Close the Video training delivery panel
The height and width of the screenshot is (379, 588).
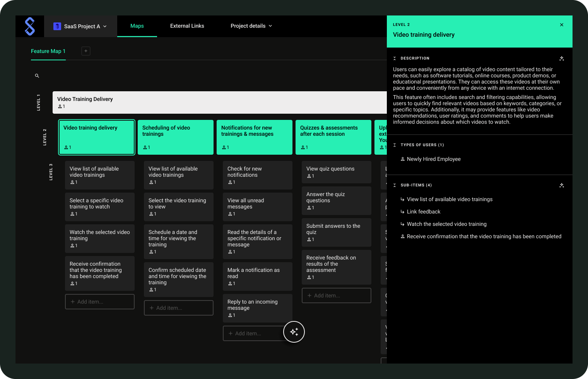click(x=562, y=25)
